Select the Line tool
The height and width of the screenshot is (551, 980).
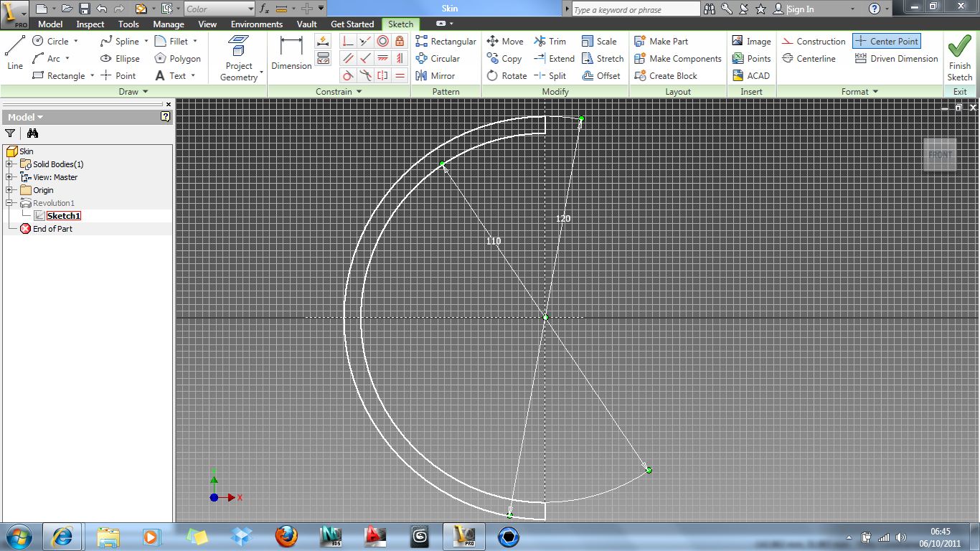coord(15,52)
